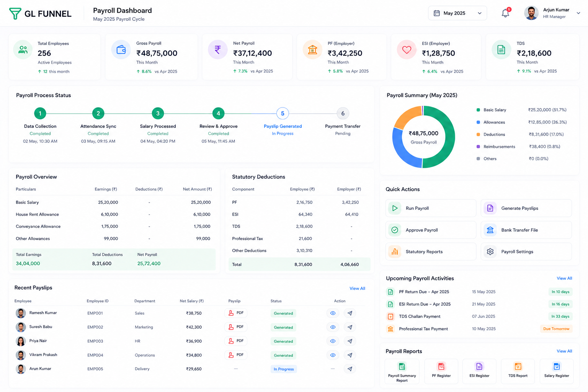Screen dimensions: 588x392
Task: Open the Payroll Summary Report
Action: 402,371
